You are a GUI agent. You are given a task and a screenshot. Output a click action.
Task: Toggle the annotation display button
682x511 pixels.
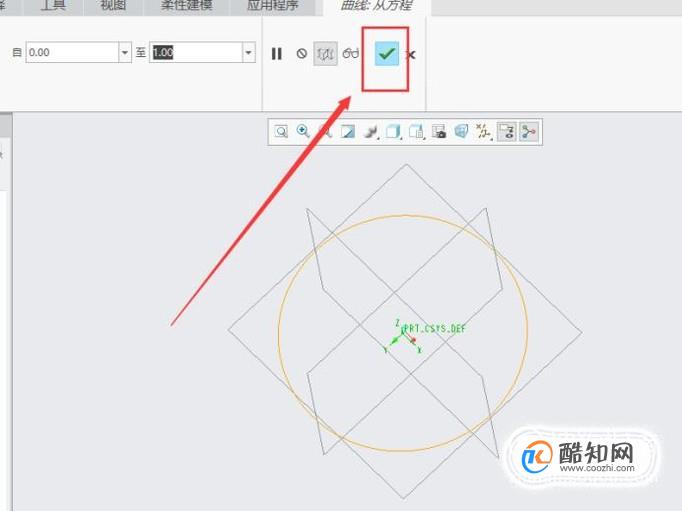pos(507,132)
